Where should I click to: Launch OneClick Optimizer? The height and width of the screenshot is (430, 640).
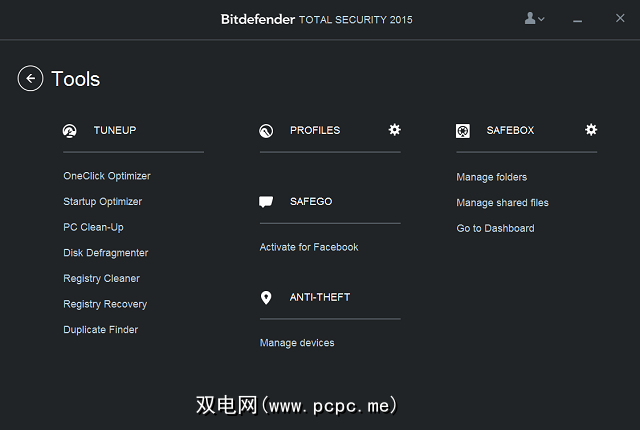click(107, 176)
